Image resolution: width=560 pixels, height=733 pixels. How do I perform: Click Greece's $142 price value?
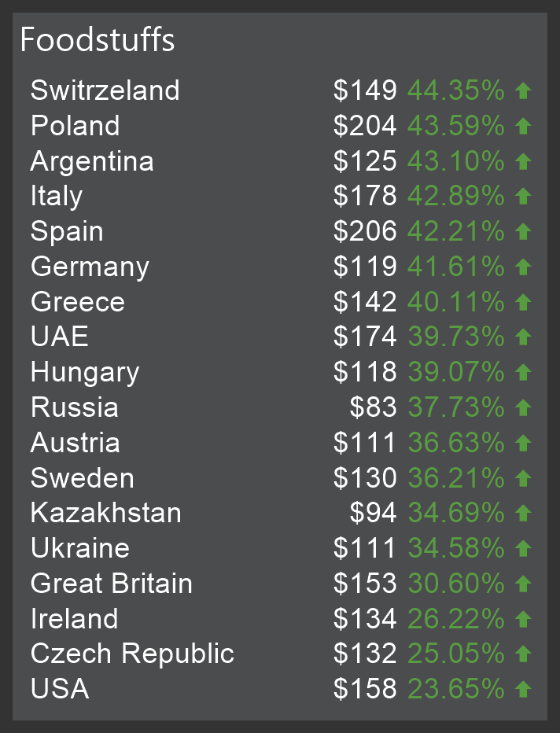[x=365, y=302]
